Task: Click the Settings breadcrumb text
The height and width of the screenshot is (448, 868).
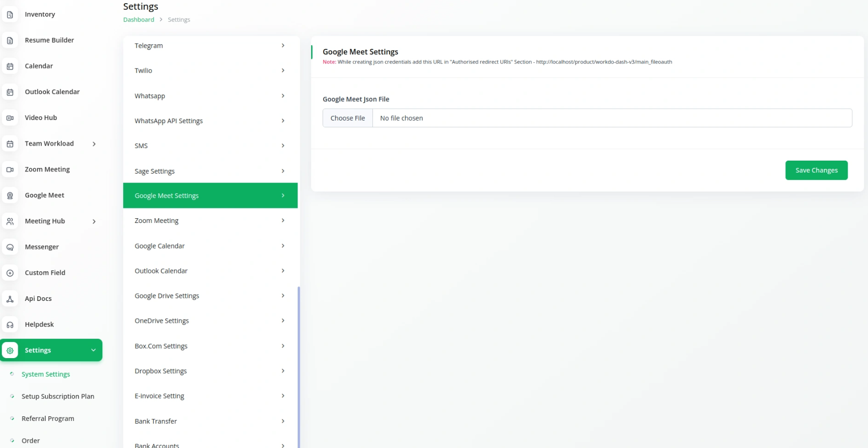Action: pos(179,20)
